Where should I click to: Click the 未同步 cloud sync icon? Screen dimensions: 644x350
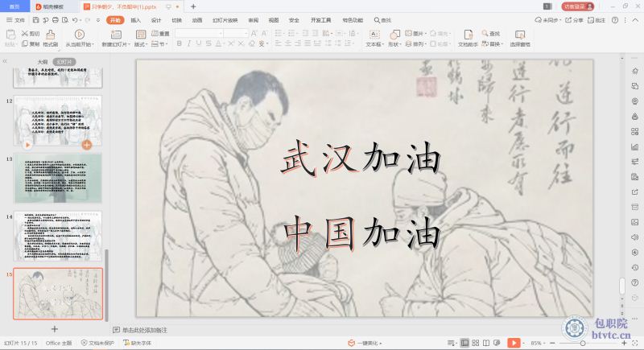547,20
